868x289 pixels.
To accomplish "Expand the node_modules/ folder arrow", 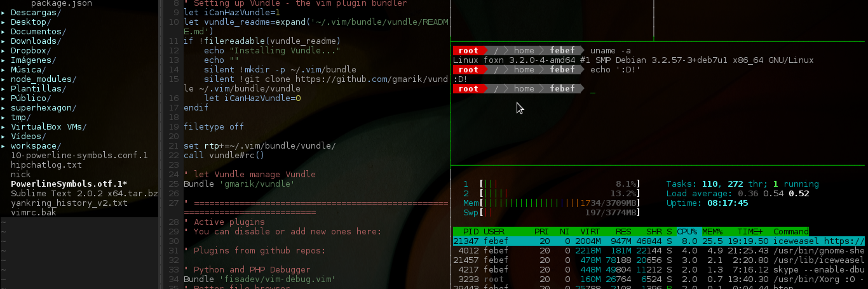I will pyautogui.click(x=4, y=79).
